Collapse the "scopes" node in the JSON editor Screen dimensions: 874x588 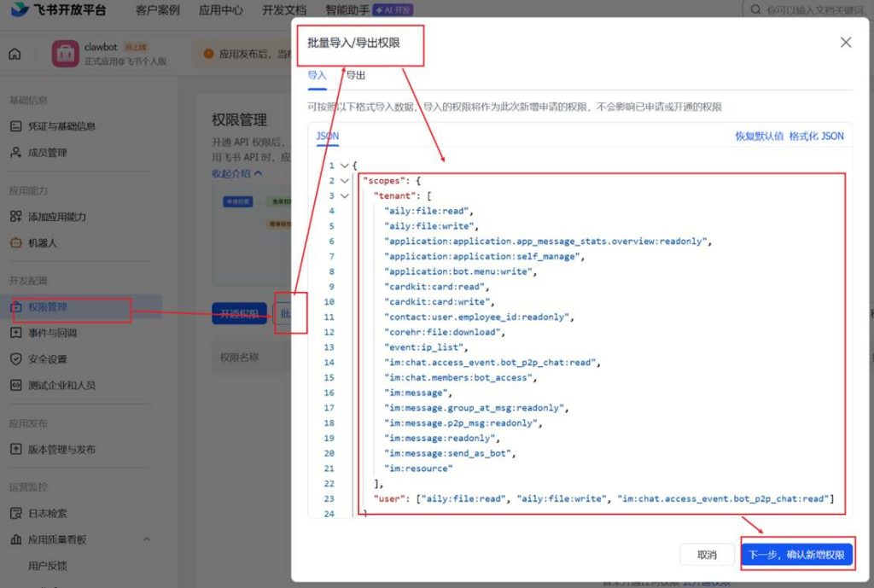coord(344,181)
